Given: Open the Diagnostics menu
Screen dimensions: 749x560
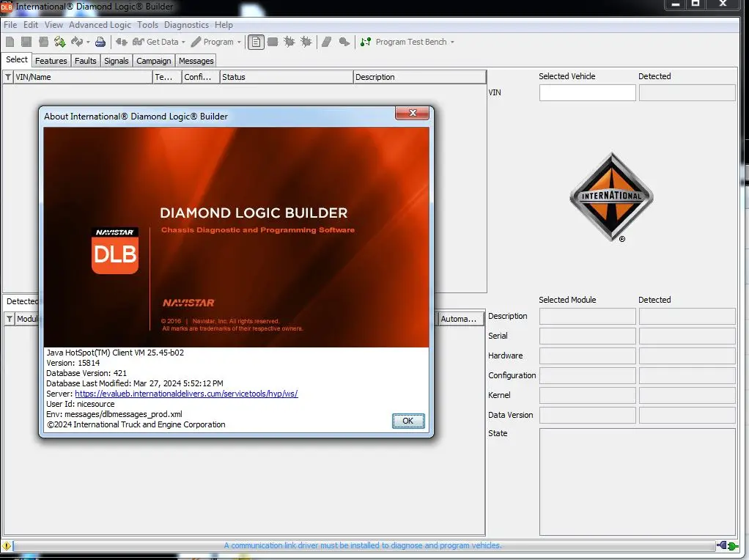Looking at the screenshot, I should tap(186, 25).
